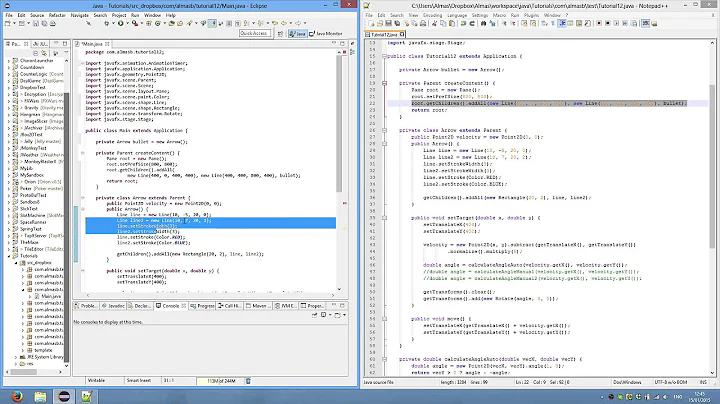The width and height of the screenshot is (720, 404).
Task: Switch to the Javadoc tab in Eclipse
Action: pos(113,306)
